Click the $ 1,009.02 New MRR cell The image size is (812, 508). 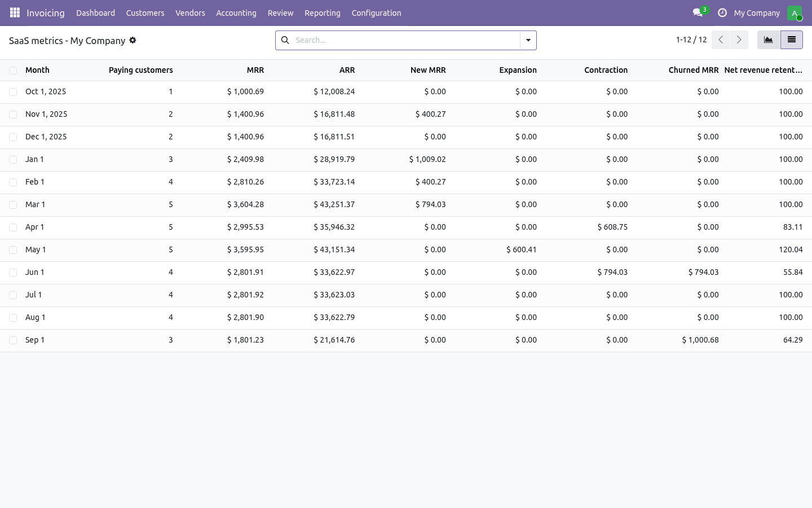pos(427,159)
